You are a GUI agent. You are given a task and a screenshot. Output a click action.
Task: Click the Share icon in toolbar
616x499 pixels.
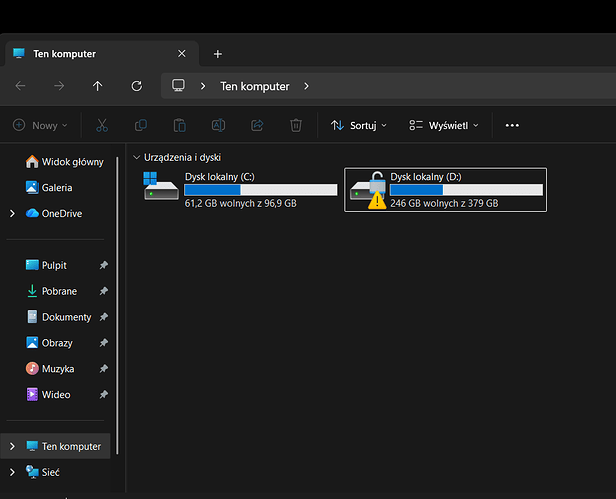click(x=257, y=125)
